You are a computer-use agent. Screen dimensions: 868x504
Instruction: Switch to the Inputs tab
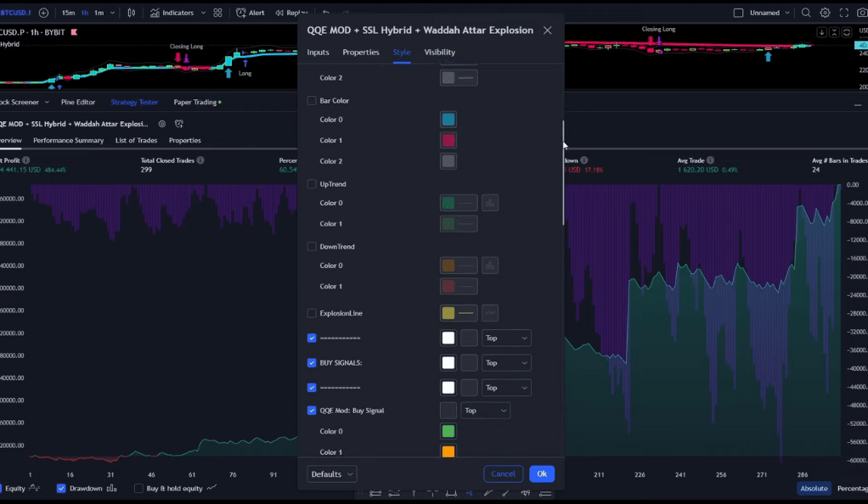point(318,52)
